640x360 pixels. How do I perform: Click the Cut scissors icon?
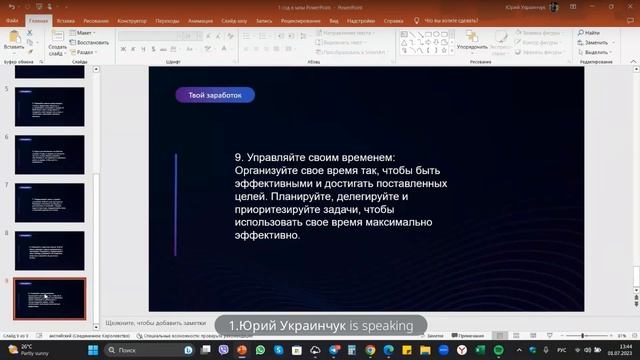[29, 33]
